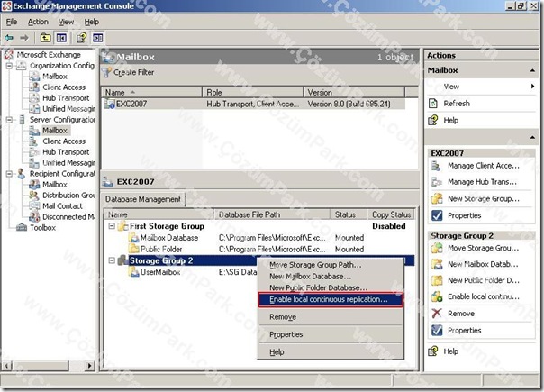Click the Back arrow toolbar icon
The height and width of the screenshot is (392, 544).
point(9,38)
